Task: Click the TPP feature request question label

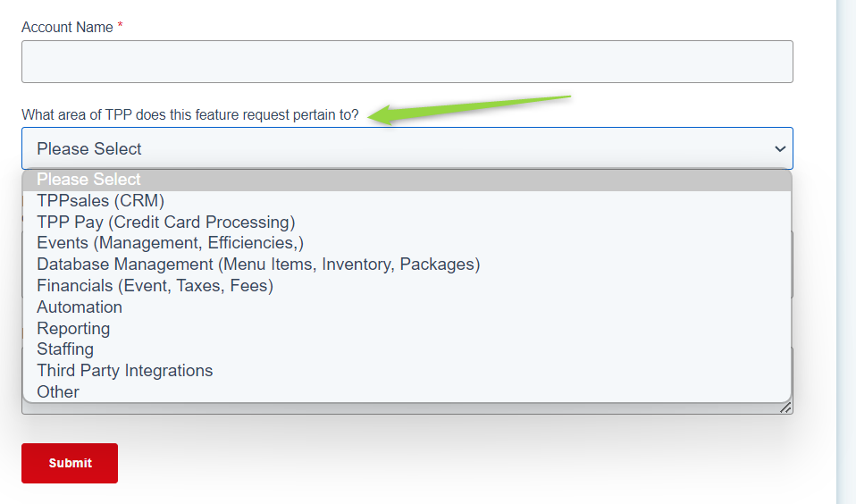Action: click(x=190, y=114)
